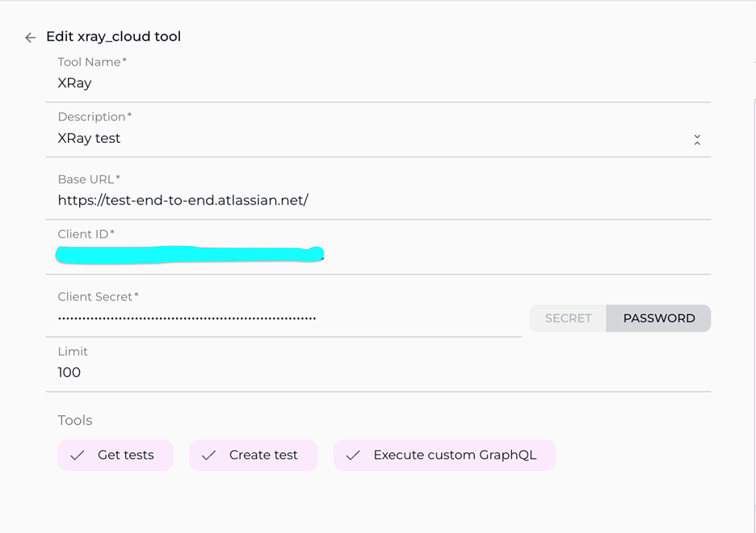
Task: Click the Tools section label
Action: pyautogui.click(x=75, y=420)
